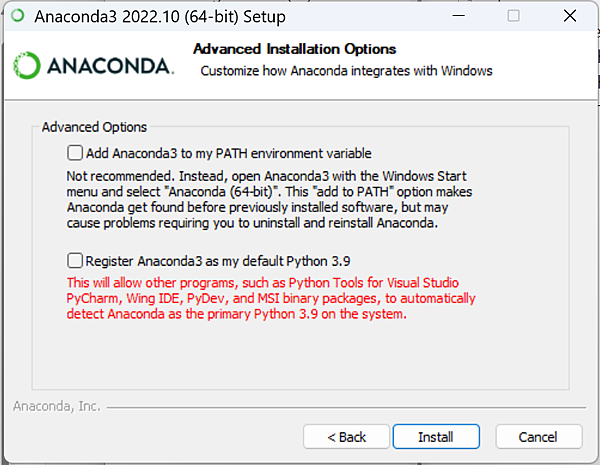The width and height of the screenshot is (600, 465).
Task: Click the 'Advanced Options' group box label
Action: pyautogui.click(x=94, y=127)
